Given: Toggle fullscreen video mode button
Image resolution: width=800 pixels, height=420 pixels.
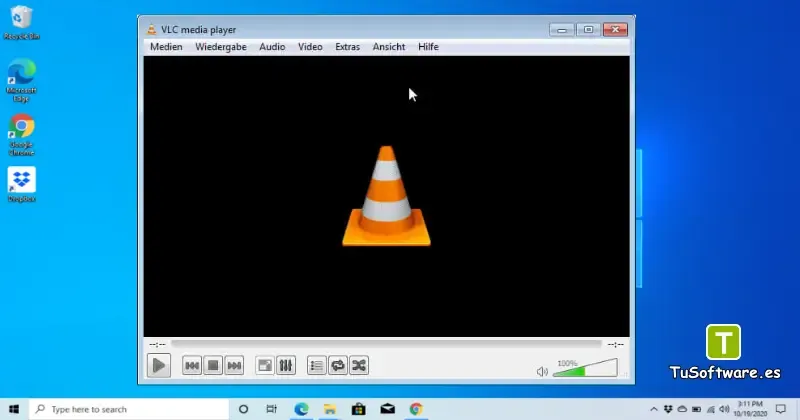Looking at the screenshot, I should pos(265,365).
